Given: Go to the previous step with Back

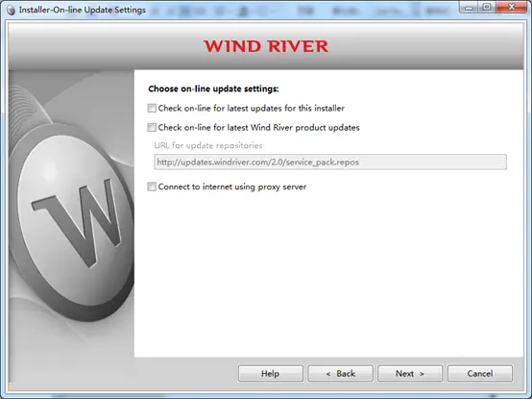Looking at the screenshot, I should tap(340, 374).
